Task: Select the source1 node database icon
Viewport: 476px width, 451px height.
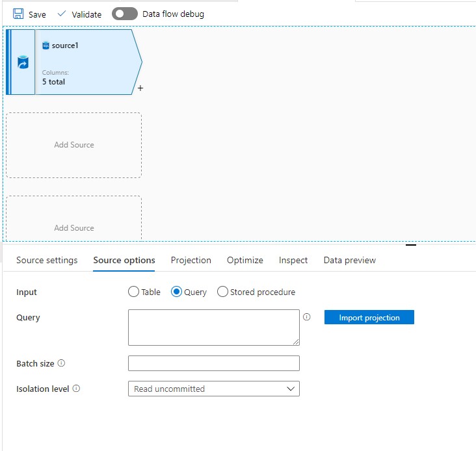Action: (23, 62)
